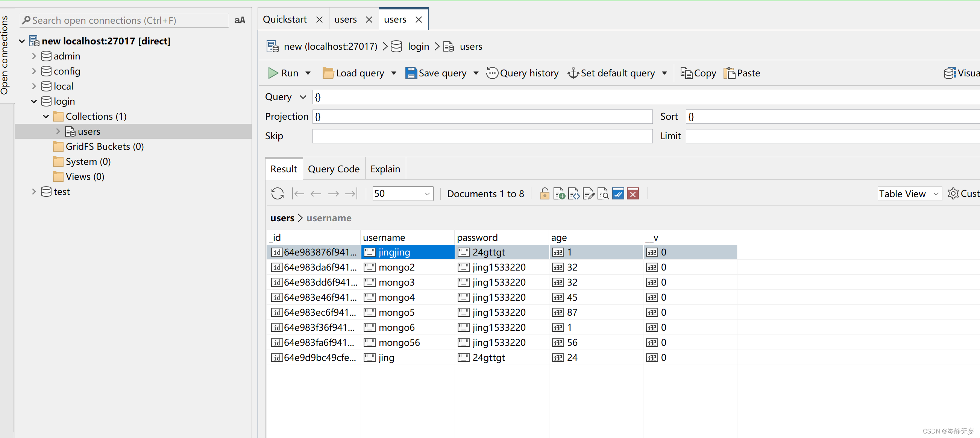Go to the next page arrow
The width and height of the screenshot is (980, 438).
[334, 194]
